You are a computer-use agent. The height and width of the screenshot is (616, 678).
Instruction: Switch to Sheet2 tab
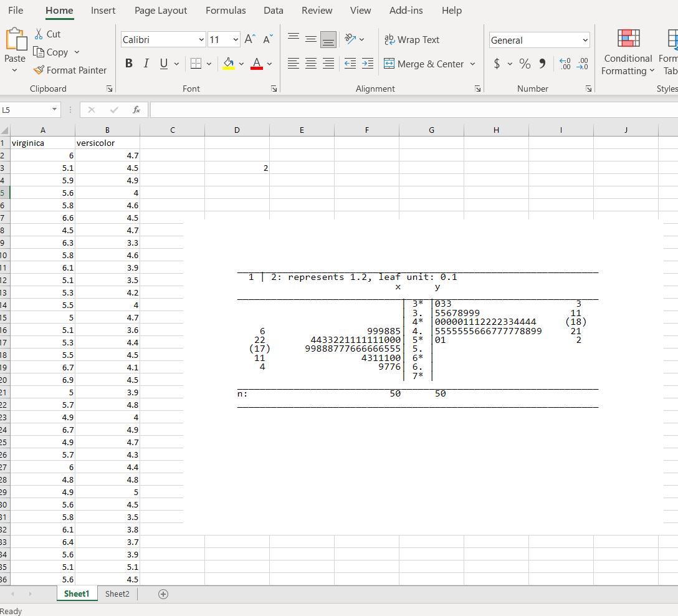pyautogui.click(x=117, y=594)
